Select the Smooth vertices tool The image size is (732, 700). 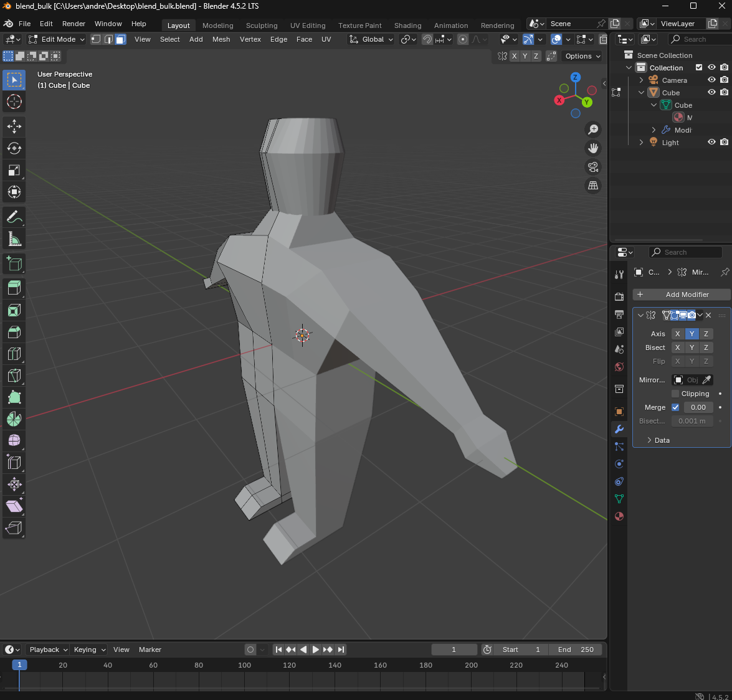tap(14, 440)
